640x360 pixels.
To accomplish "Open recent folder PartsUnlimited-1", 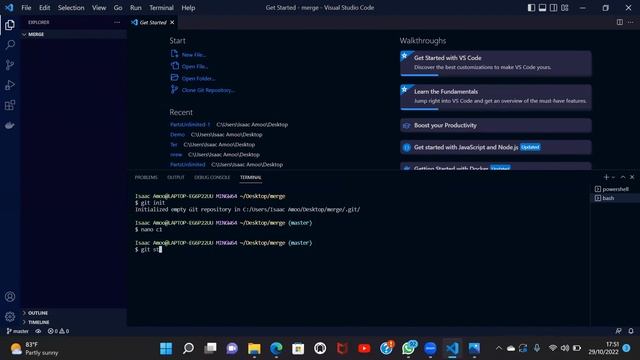I will (190, 124).
